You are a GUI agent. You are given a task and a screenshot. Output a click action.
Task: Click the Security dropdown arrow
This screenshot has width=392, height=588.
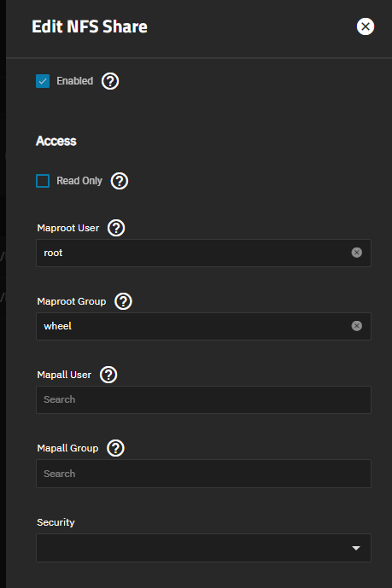tap(356, 548)
